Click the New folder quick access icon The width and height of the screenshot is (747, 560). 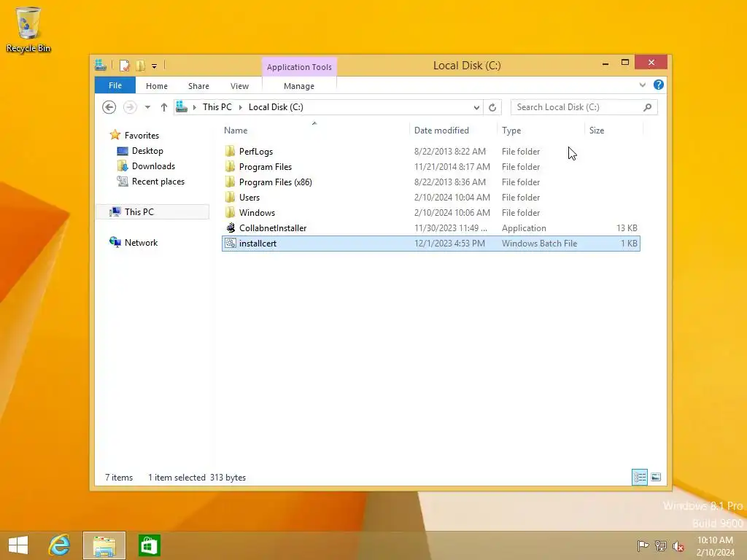[x=140, y=66]
